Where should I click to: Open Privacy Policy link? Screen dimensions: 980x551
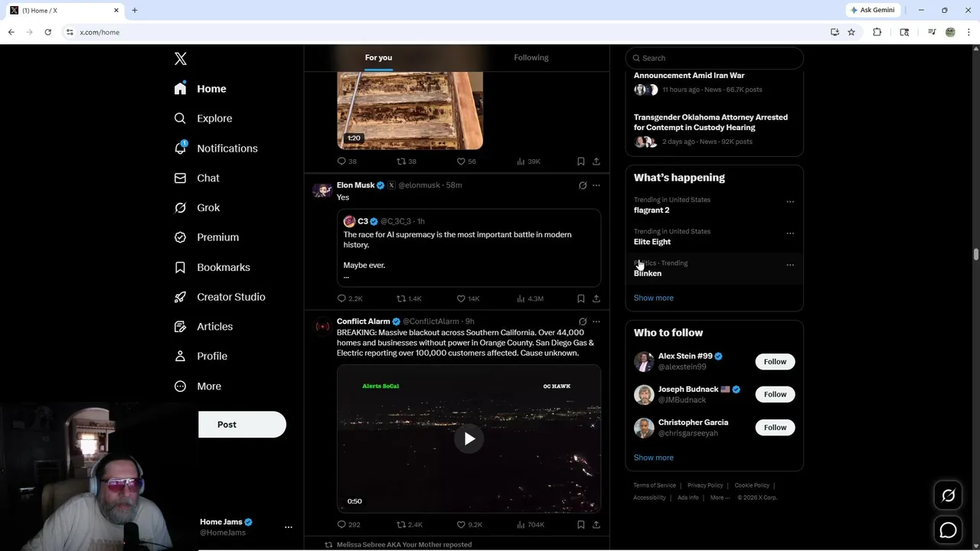705,485
